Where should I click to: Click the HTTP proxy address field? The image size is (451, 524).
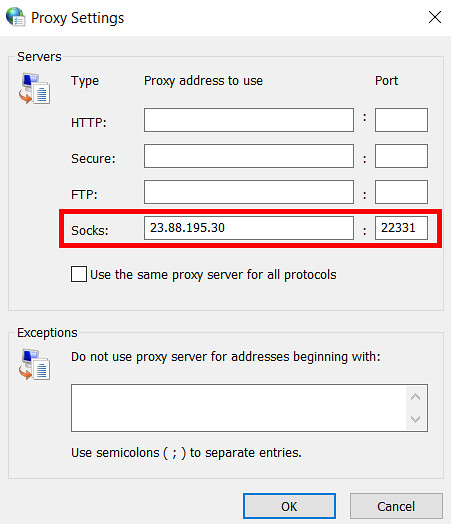coord(249,120)
